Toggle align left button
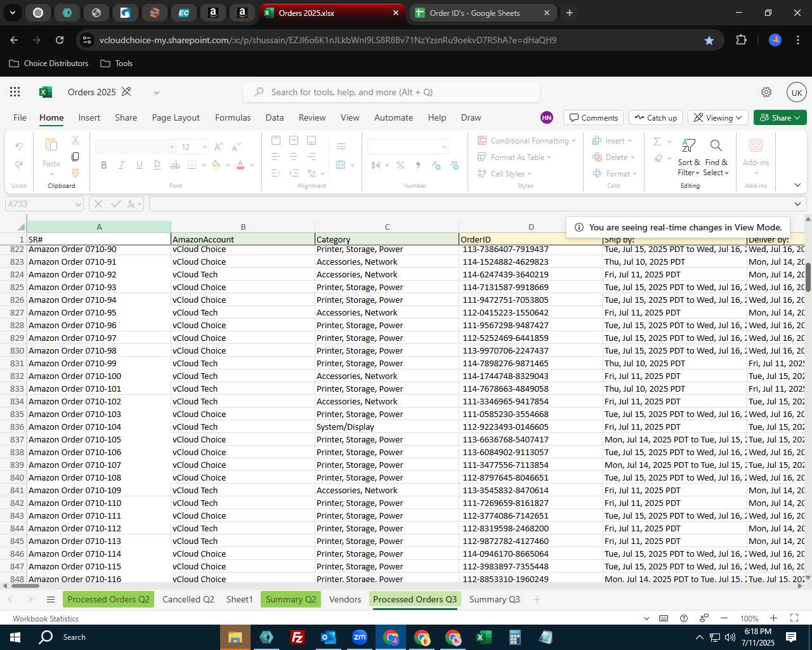This screenshot has width=812, height=650. tap(276, 156)
